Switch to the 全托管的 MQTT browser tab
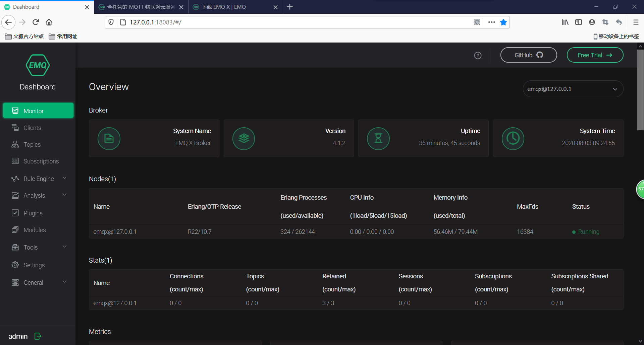Screen dimensions: 644x345 click(x=141, y=7)
